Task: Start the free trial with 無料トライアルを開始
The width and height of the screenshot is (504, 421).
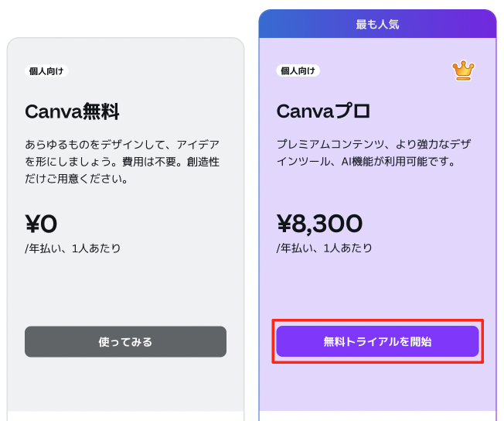Action: click(377, 341)
